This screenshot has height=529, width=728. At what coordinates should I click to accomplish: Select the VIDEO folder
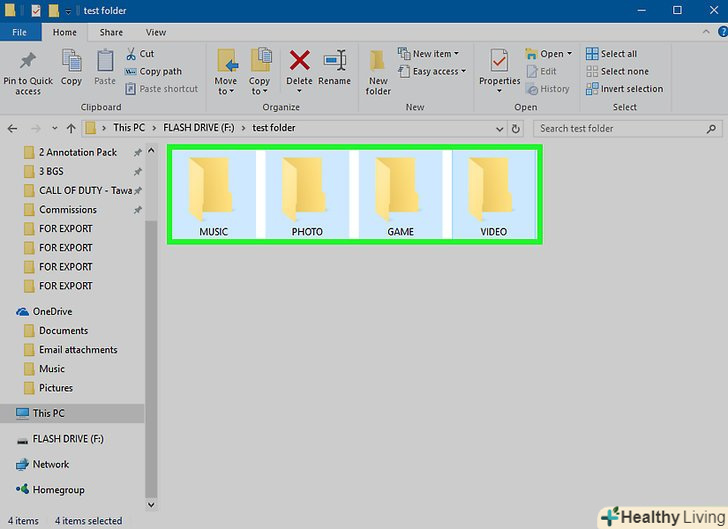(494, 195)
